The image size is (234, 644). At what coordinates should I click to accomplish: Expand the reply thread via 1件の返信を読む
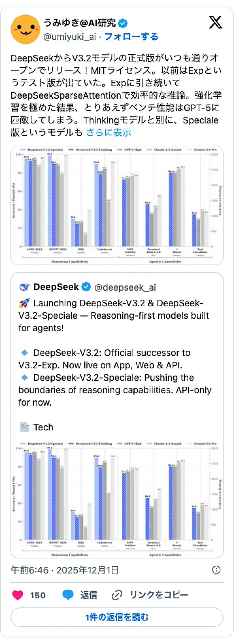(x=117, y=618)
